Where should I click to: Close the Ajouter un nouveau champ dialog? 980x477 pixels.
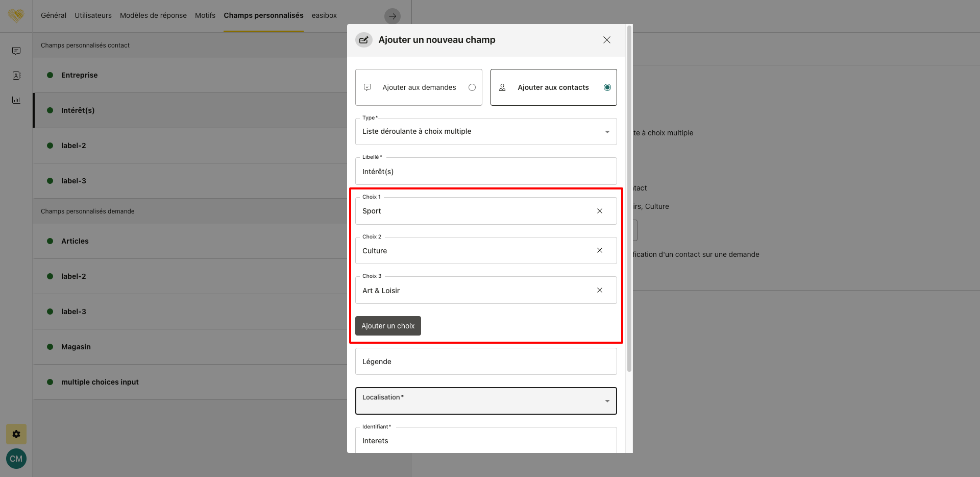pos(606,40)
